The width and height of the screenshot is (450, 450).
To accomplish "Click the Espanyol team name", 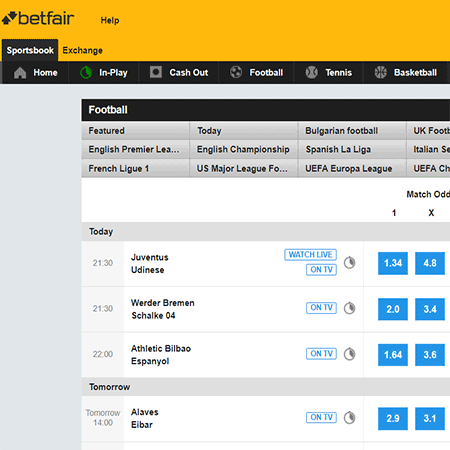I will click(150, 361).
